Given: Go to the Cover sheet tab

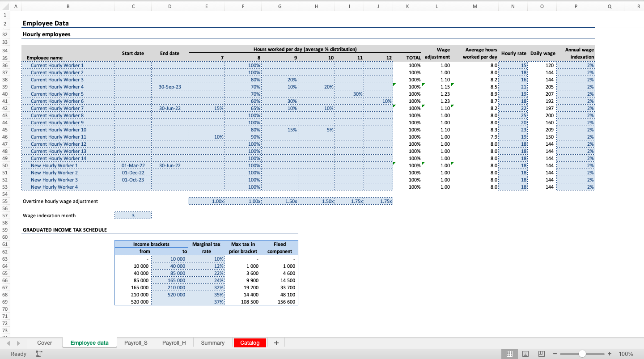Looking at the screenshot, I should pos(45,343).
